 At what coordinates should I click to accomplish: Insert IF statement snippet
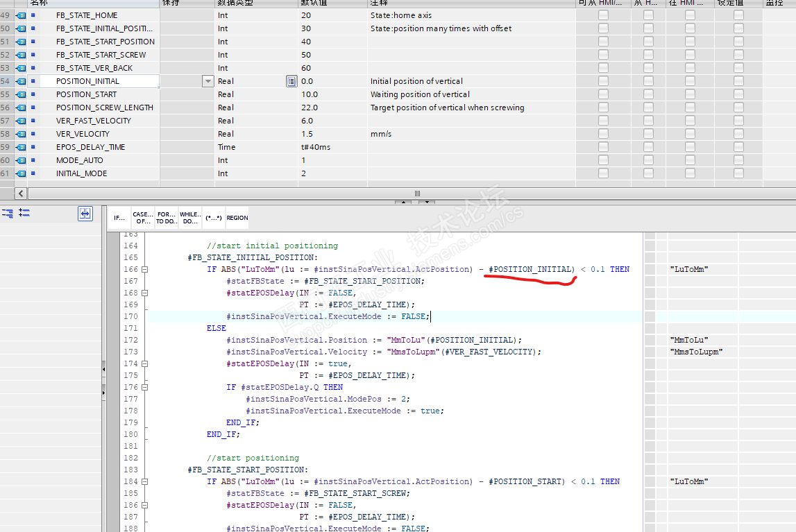click(x=119, y=218)
